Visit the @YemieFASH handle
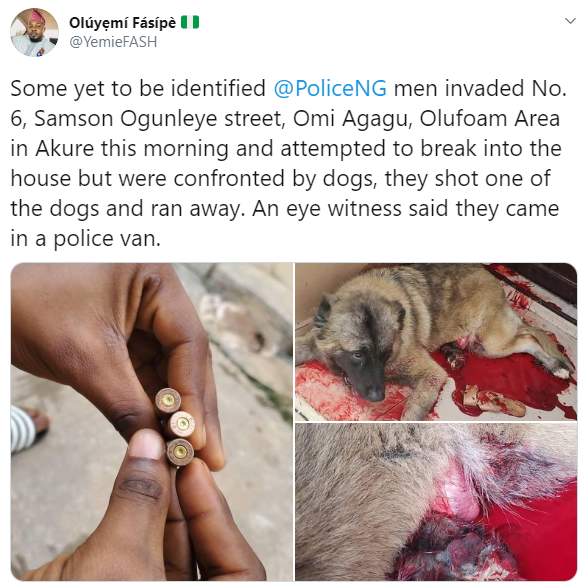The width and height of the screenshot is (587, 583). pyautogui.click(x=113, y=42)
